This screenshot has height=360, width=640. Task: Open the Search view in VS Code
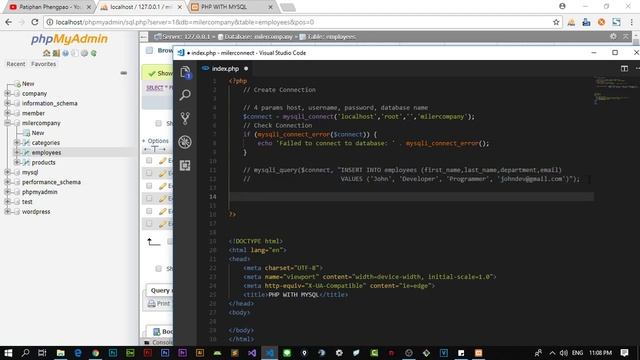click(x=185, y=95)
